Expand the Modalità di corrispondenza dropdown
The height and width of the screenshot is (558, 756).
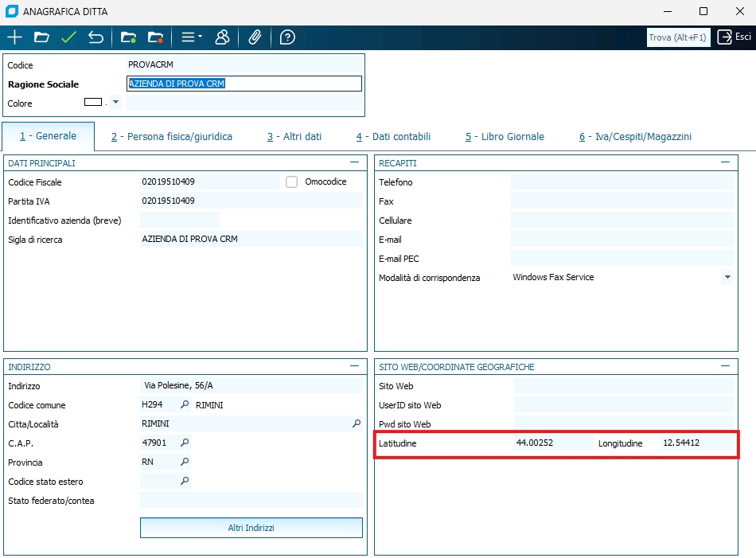tap(727, 278)
